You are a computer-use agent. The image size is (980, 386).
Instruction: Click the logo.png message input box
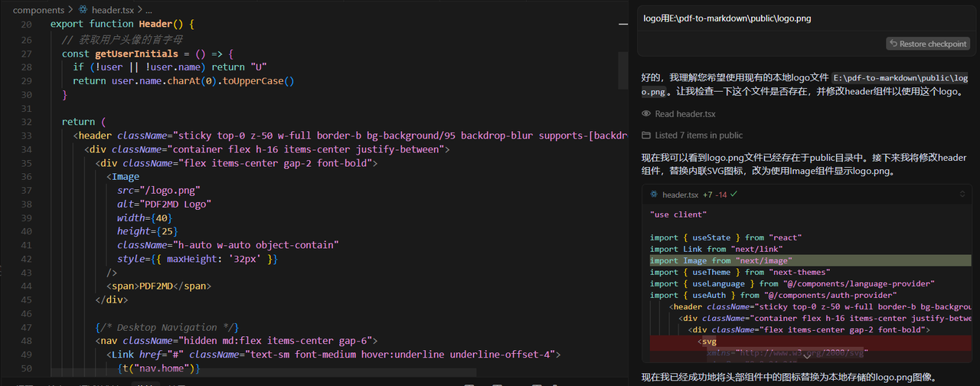(x=804, y=18)
